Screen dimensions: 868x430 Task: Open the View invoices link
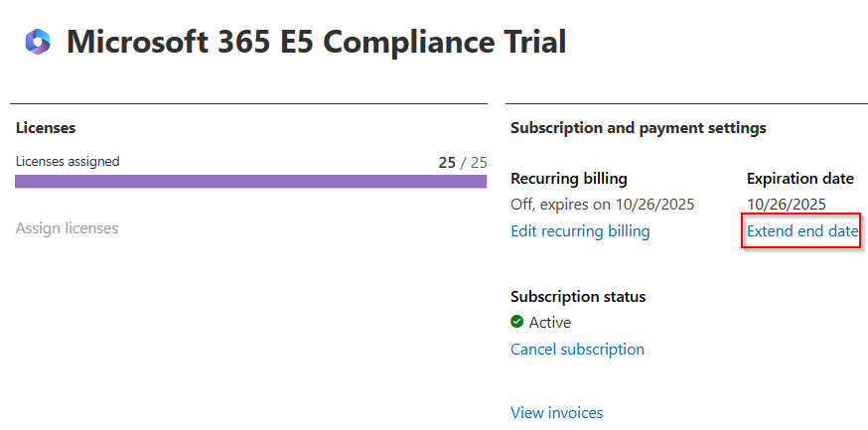pyautogui.click(x=556, y=413)
